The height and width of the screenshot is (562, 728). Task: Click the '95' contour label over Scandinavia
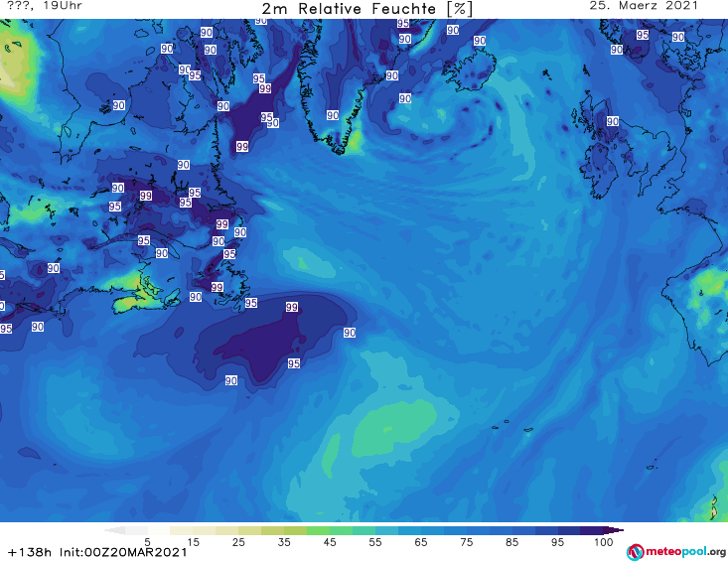coord(643,35)
